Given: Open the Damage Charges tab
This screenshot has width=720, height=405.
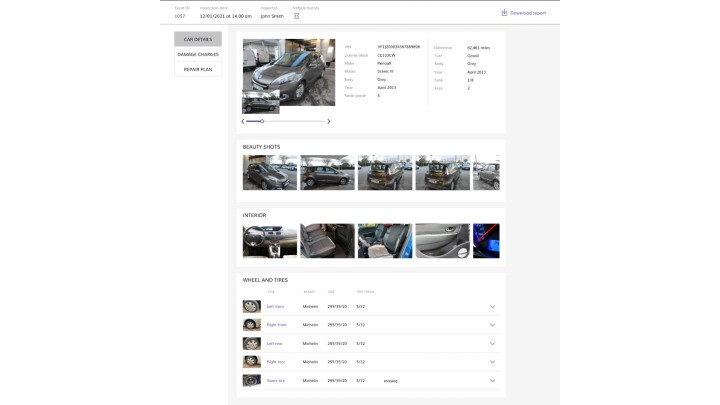Looking at the screenshot, I should tap(198, 54).
